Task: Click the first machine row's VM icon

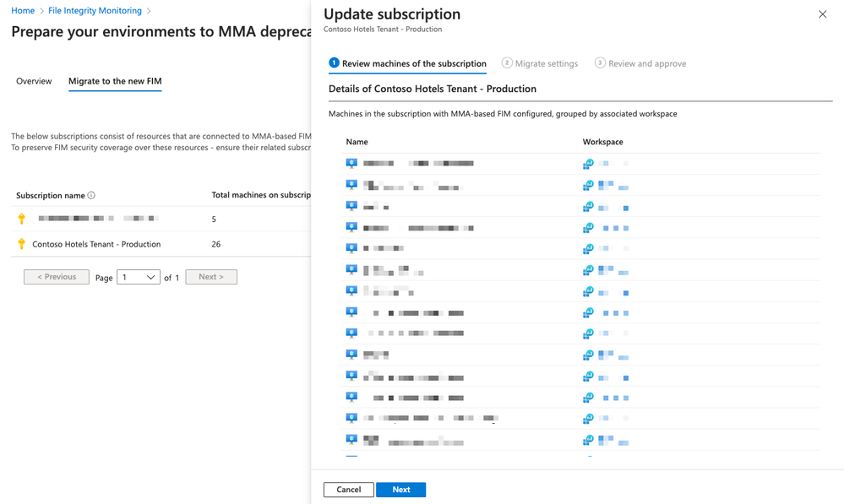Action: [x=351, y=164]
